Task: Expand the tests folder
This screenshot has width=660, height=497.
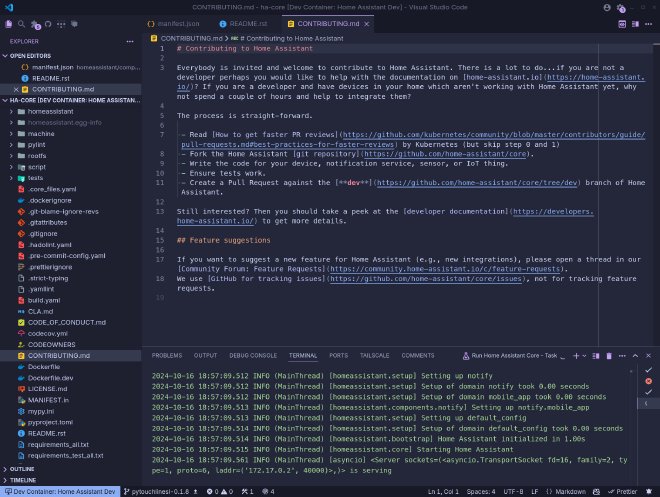Action: [x=35, y=178]
